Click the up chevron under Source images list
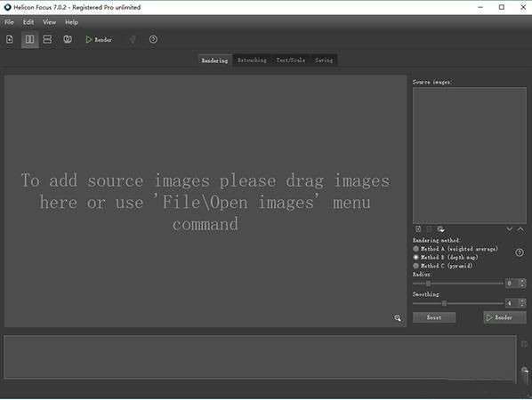Image resolution: width=532 pixels, height=400 pixels. pos(520,229)
